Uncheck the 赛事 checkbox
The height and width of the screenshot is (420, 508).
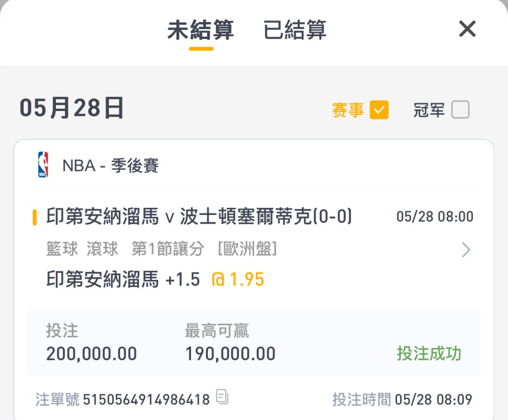click(379, 110)
